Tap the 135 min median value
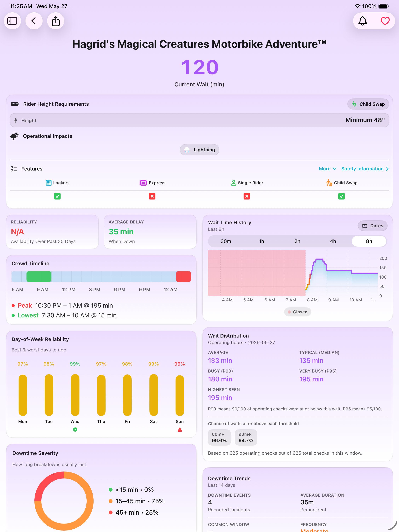This screenshot has width=399, height=532. [311, 361]
